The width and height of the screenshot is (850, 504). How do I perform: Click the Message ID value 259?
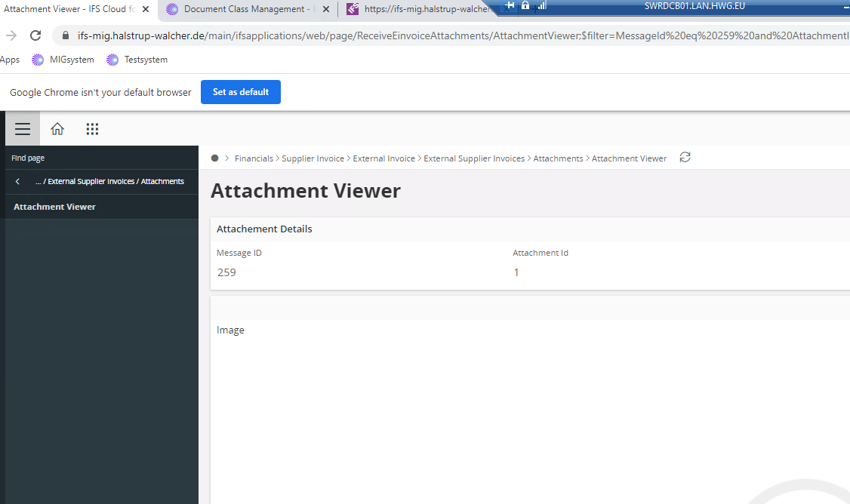point(226,272)
